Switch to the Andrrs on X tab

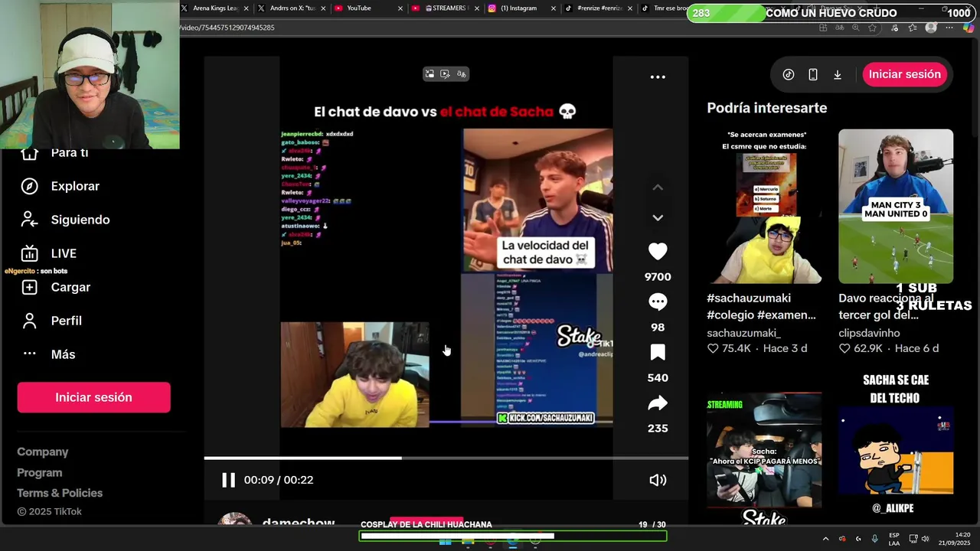click(292, 8)
